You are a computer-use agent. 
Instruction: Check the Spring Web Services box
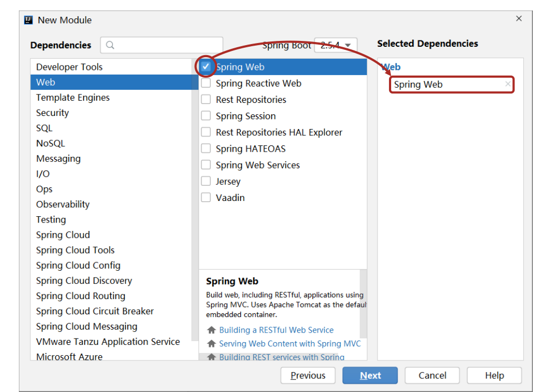[206, 165]
